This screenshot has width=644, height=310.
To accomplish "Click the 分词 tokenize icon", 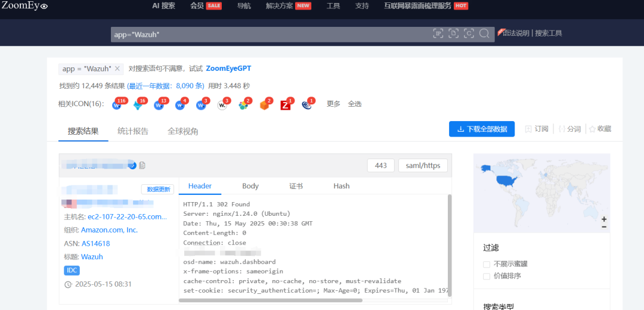I will [562, 129].
